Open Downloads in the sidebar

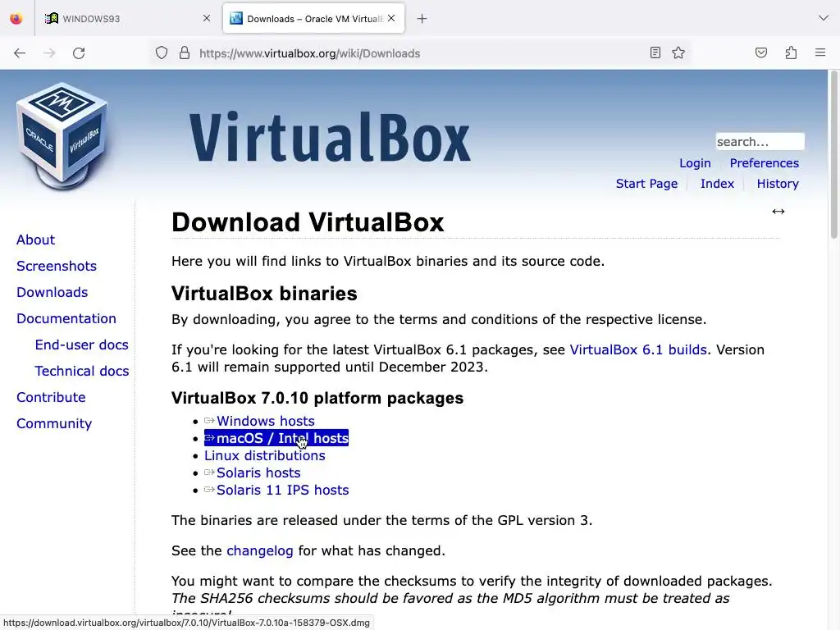(52, 293)
